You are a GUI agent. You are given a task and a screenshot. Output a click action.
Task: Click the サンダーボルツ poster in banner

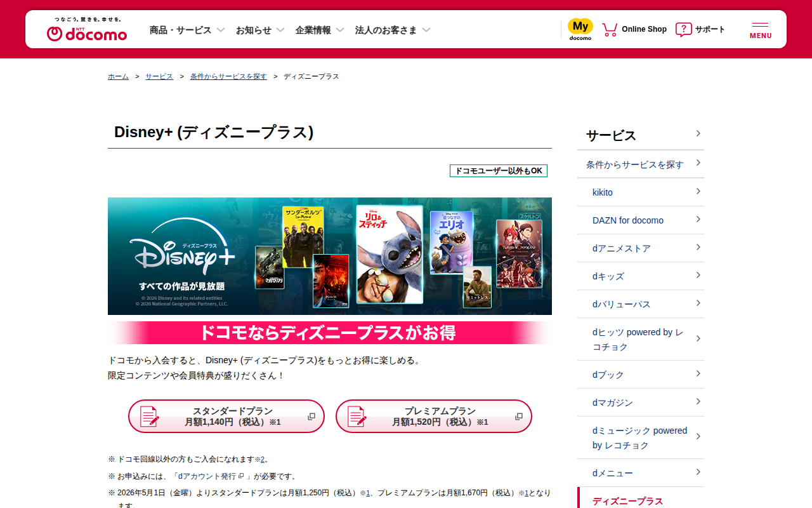tap(303, 237)
